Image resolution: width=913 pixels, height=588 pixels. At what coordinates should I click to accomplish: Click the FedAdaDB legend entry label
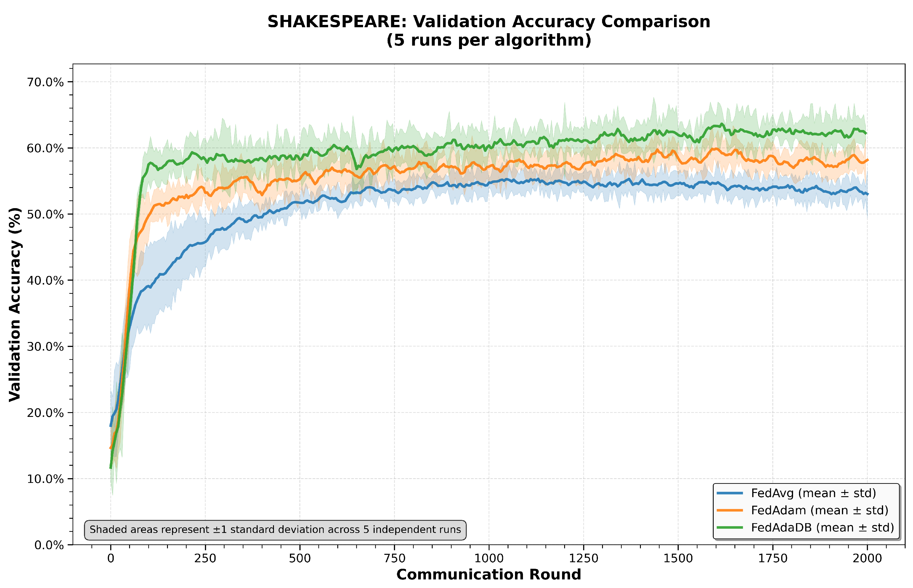point(822,527)
